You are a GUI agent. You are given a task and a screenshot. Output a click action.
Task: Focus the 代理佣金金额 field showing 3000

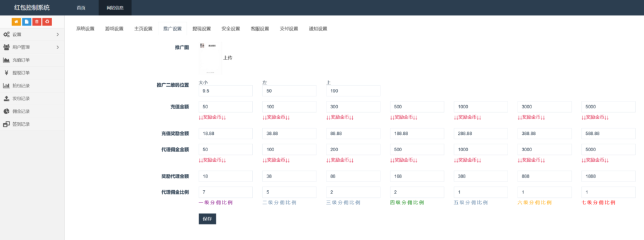pos(545,149)
